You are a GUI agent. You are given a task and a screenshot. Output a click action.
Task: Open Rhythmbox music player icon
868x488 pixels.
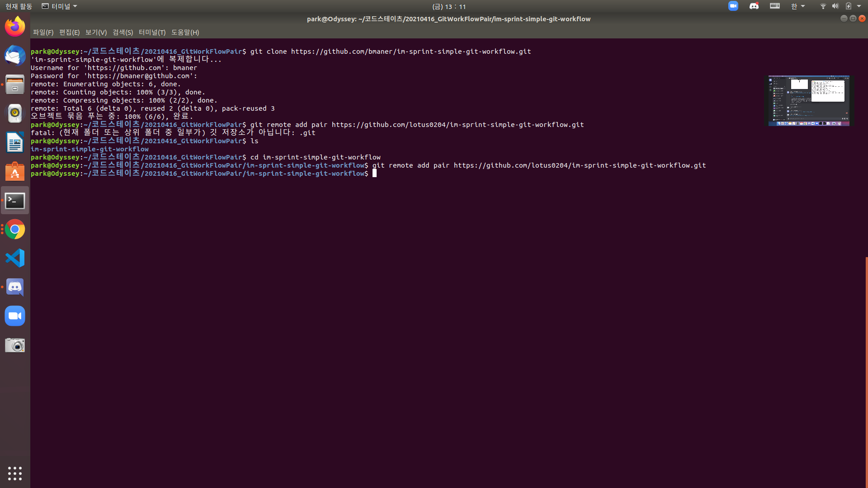click(15, 113)
